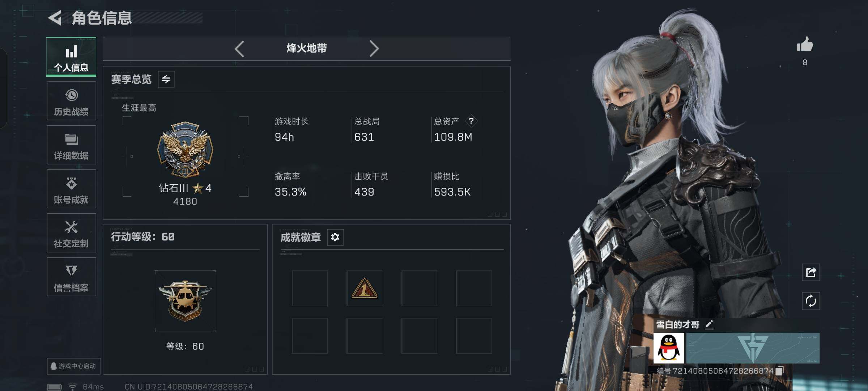This screenshot has width=868, height=391.
Task: Open the 信誉档案 tab
Action: (x=71, y=277)
